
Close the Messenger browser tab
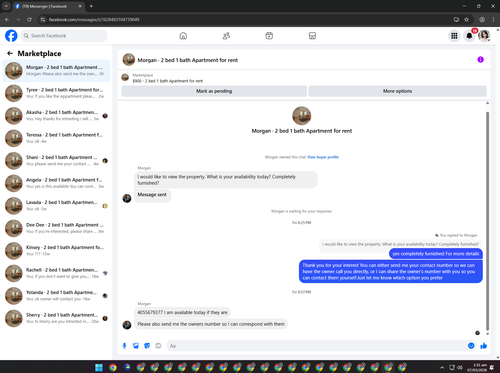[80, 6]
